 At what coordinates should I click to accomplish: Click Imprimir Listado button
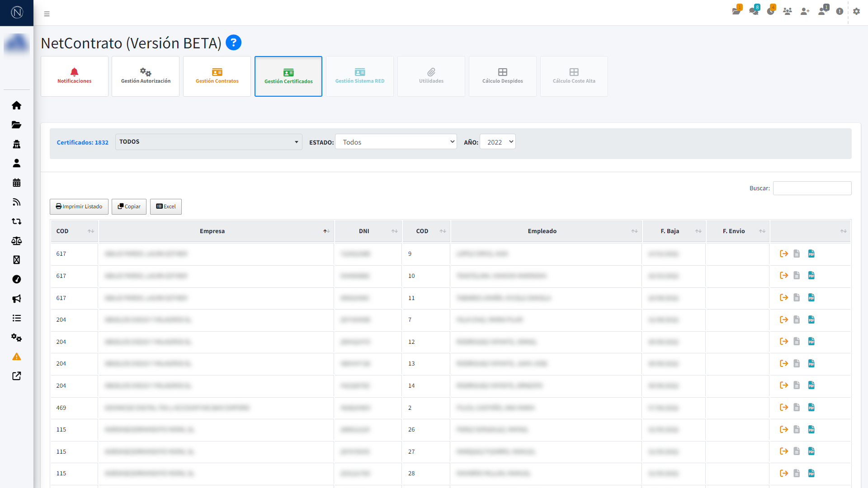point(79,206)
